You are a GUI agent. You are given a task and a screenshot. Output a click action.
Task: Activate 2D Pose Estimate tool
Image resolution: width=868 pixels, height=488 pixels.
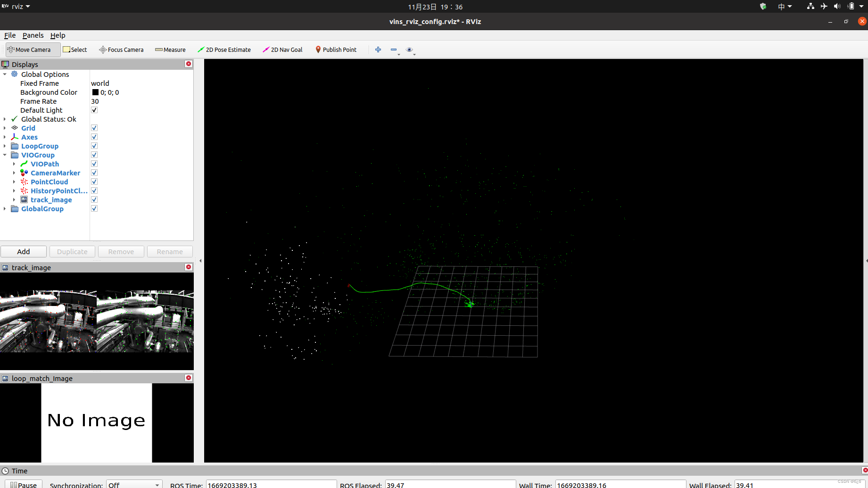pos(224,50)
